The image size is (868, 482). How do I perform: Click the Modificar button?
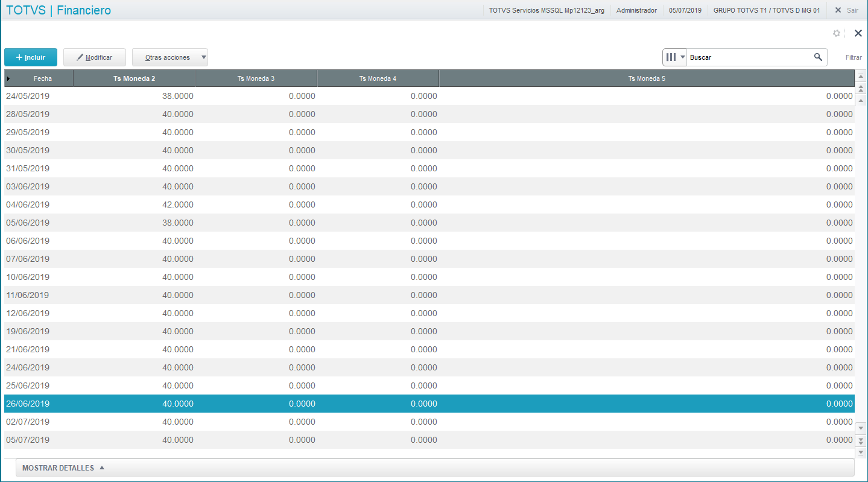coord(95,57)
